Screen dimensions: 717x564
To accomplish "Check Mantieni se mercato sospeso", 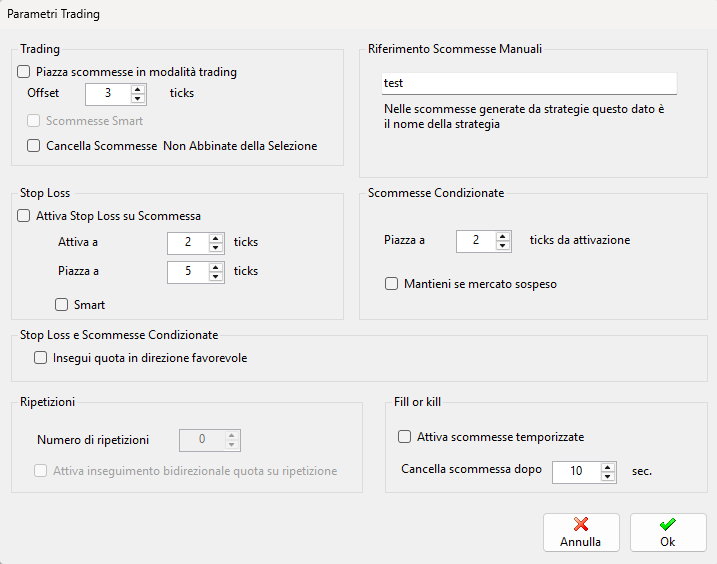I will click(x=391, y=284).
